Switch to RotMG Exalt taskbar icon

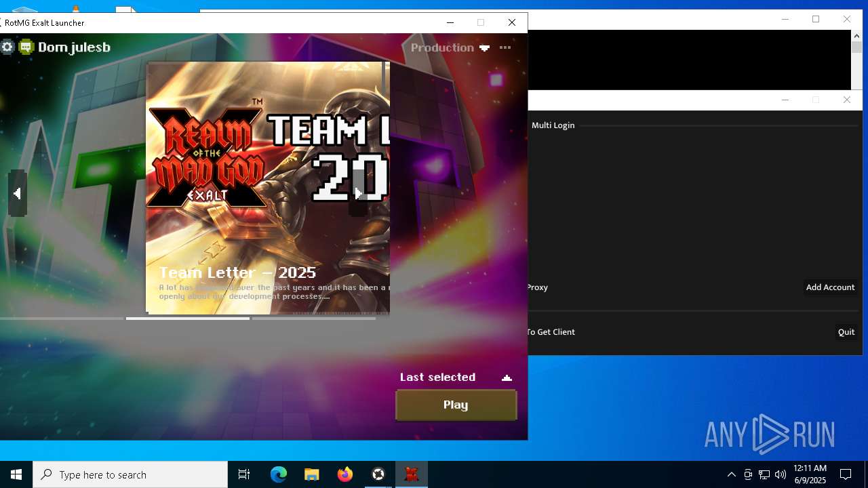(412, 474)
